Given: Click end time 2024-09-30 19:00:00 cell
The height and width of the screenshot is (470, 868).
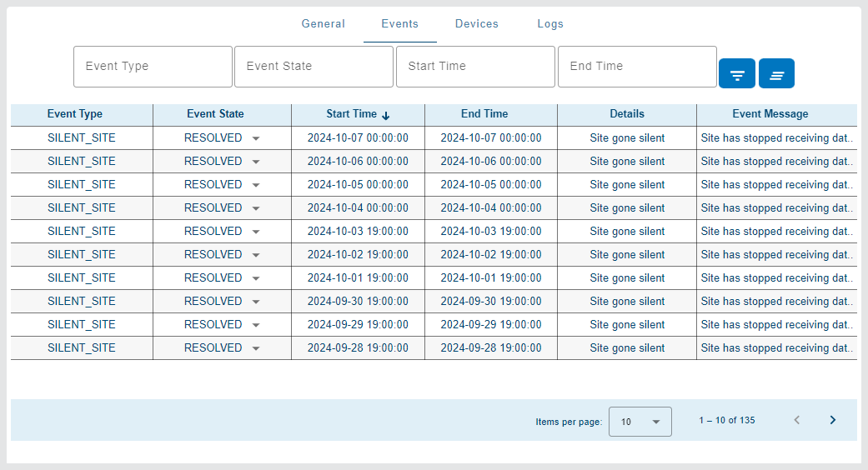Looking at the screenshot, I should 491,302.
